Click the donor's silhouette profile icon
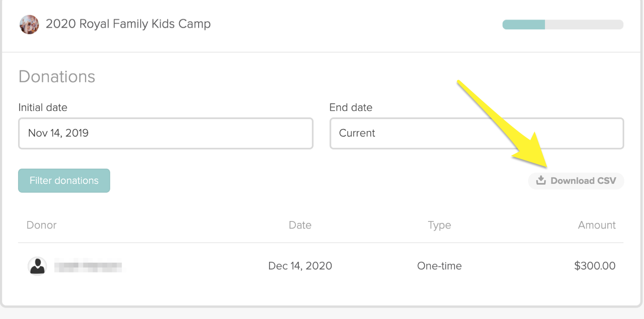 (x=38, y=266)
